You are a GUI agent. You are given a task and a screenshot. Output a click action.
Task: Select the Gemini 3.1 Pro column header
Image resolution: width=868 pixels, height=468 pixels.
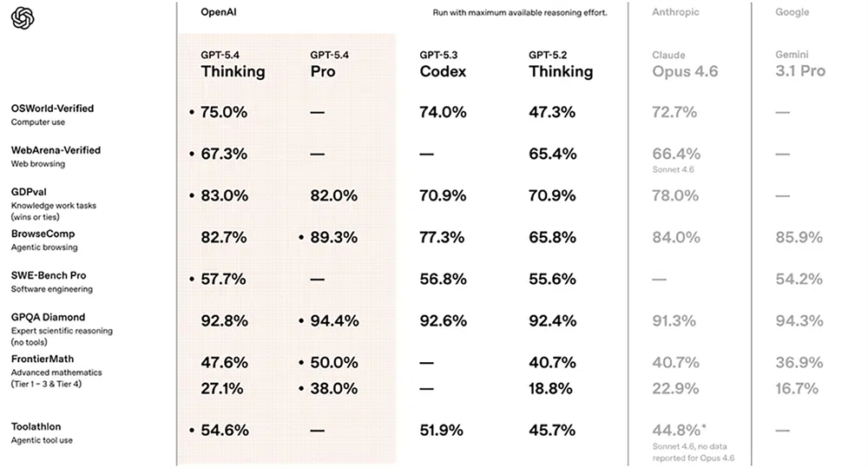pyautogui.click(x=799, y=65)
